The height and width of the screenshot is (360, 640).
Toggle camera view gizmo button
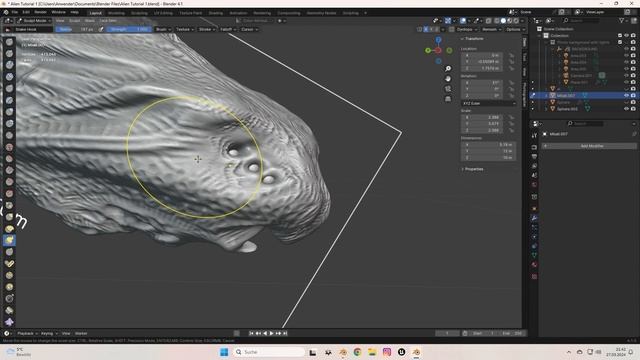448,89
